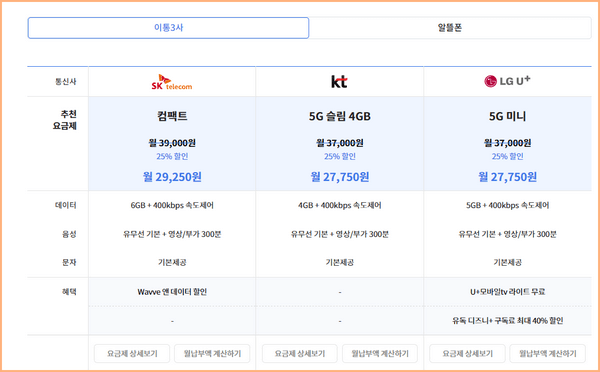Select the 5G 미니 plan name
600x372 pixels.
(507, 116)
